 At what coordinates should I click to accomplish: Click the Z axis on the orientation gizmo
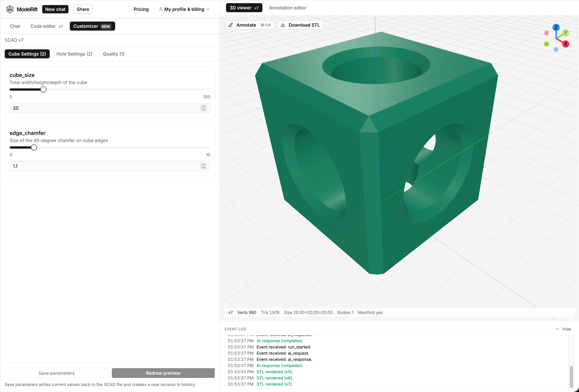point(556,27)
